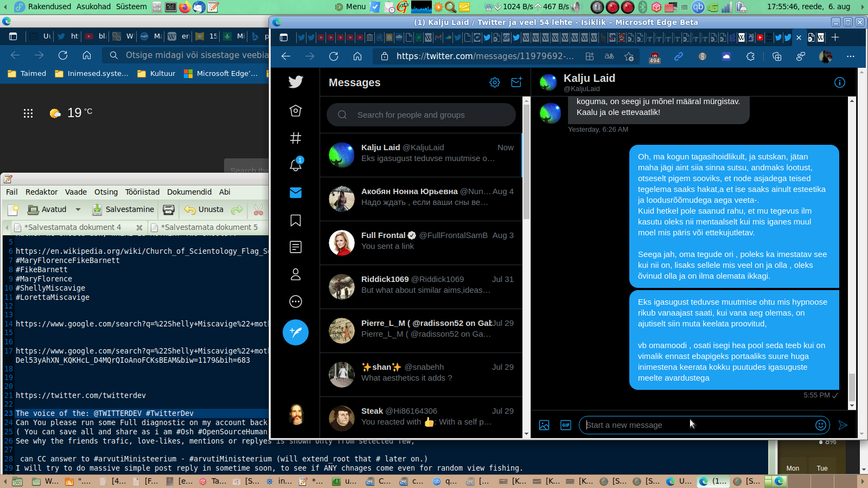Open the Akobyan Nonna Yurievna conversation
The width and height of the screenshot is (868, 488).
point(421,199)
